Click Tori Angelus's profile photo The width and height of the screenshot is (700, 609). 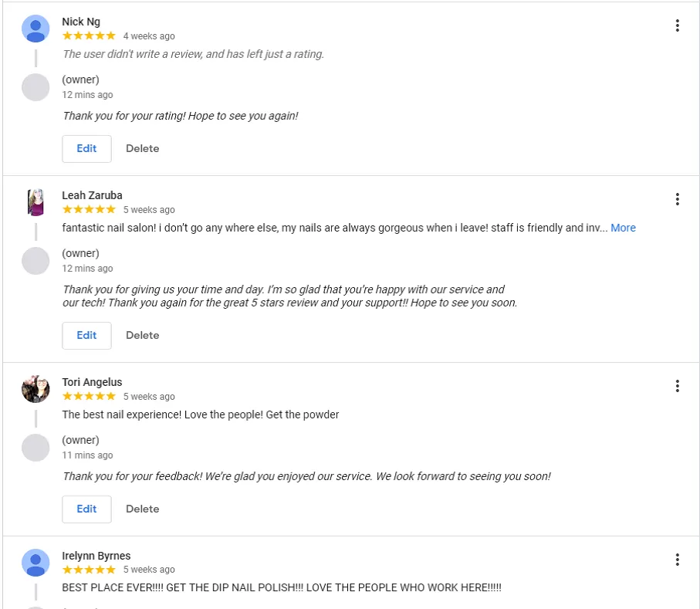click(x=36, y=389)
